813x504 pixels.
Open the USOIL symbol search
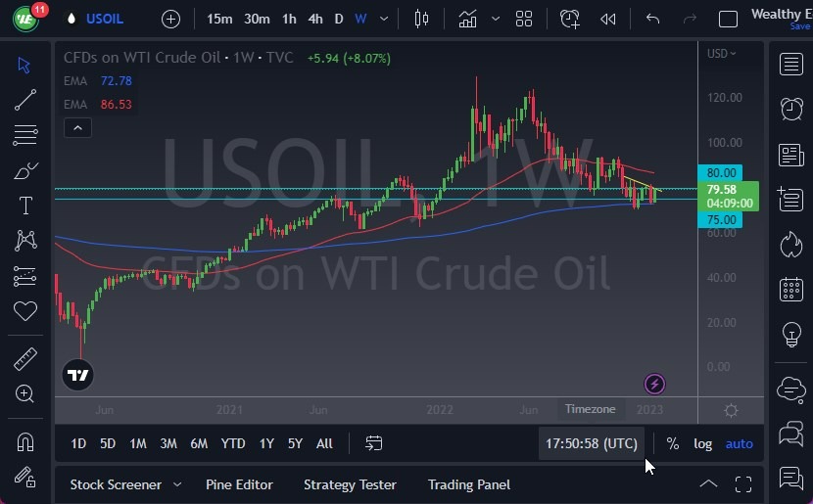(x=104, y=20)
